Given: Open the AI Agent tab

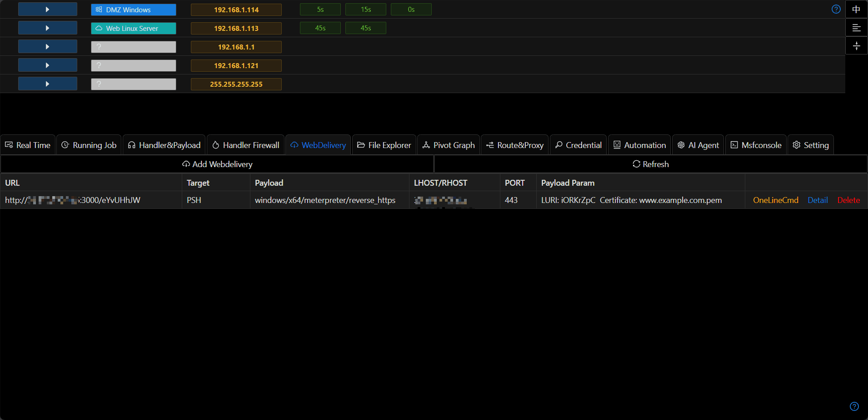Looking at the screenshot, I should pyautogui.click(x=698, y=145).
